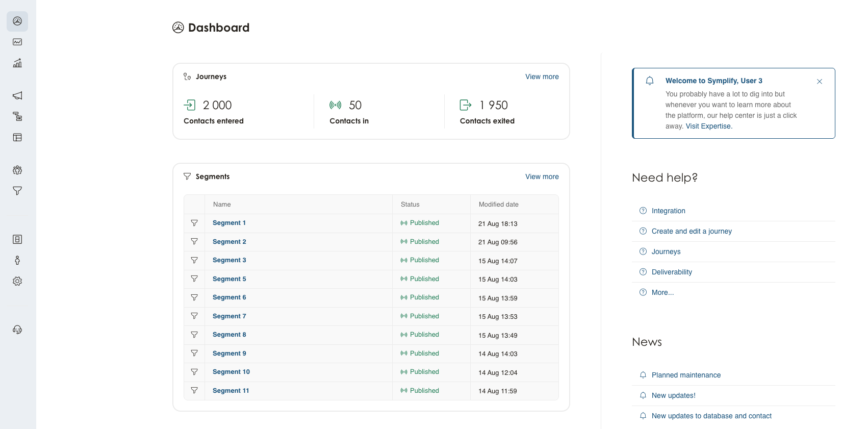This screenshot has height=429, width=868.
Task: Click the person account icon in sidebar
Action: pos(17,260)
